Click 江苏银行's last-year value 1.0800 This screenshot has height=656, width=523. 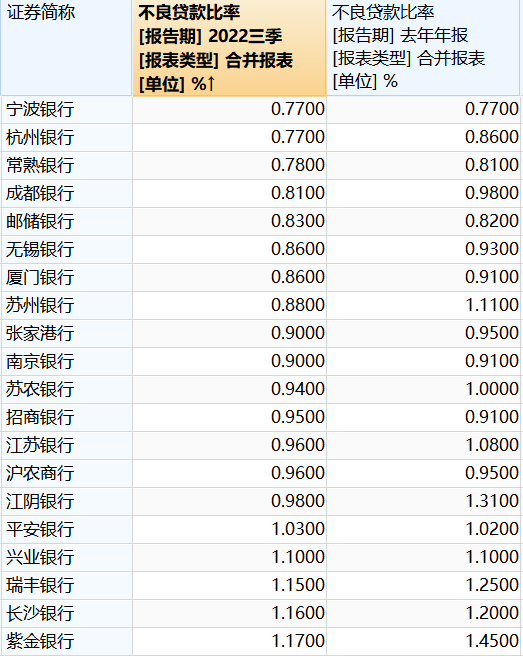click(492, 446)
